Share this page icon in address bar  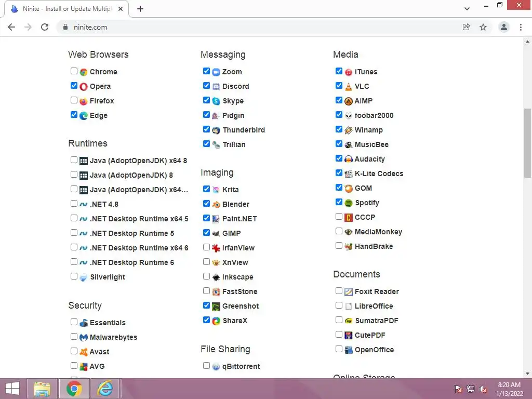pos(467,27)
